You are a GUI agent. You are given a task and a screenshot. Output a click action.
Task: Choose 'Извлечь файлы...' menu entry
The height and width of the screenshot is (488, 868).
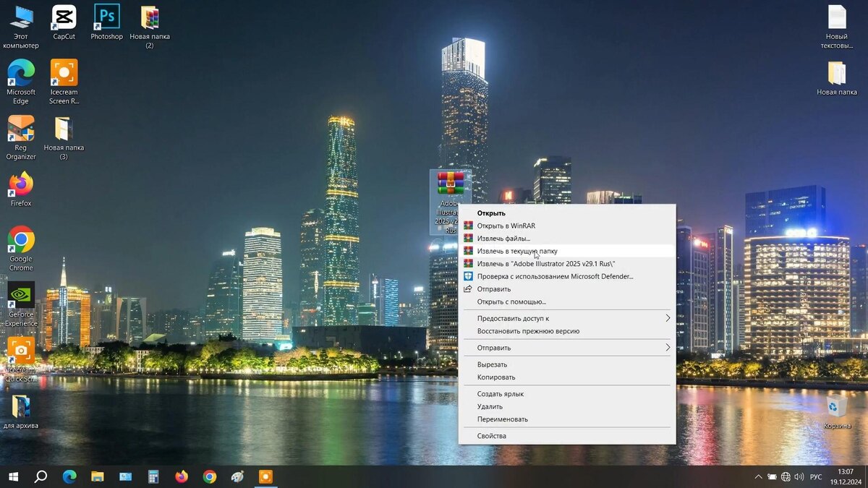click(567, 239)
